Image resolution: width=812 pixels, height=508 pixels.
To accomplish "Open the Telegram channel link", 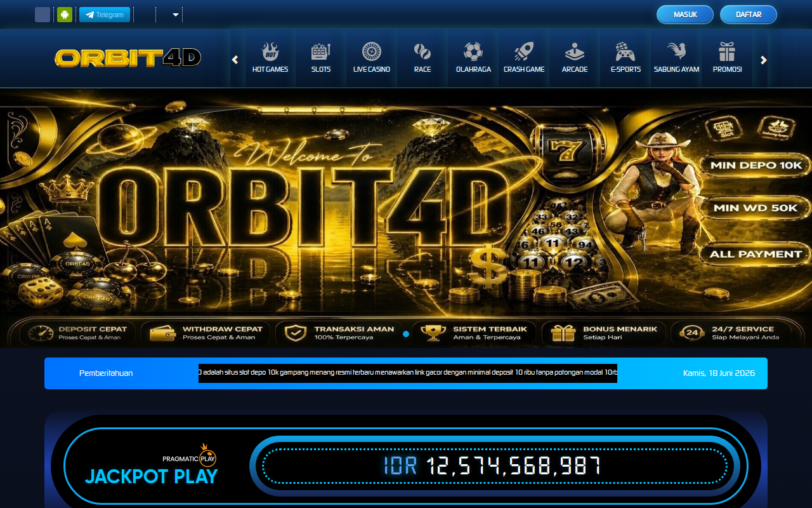I will point(105,15).
